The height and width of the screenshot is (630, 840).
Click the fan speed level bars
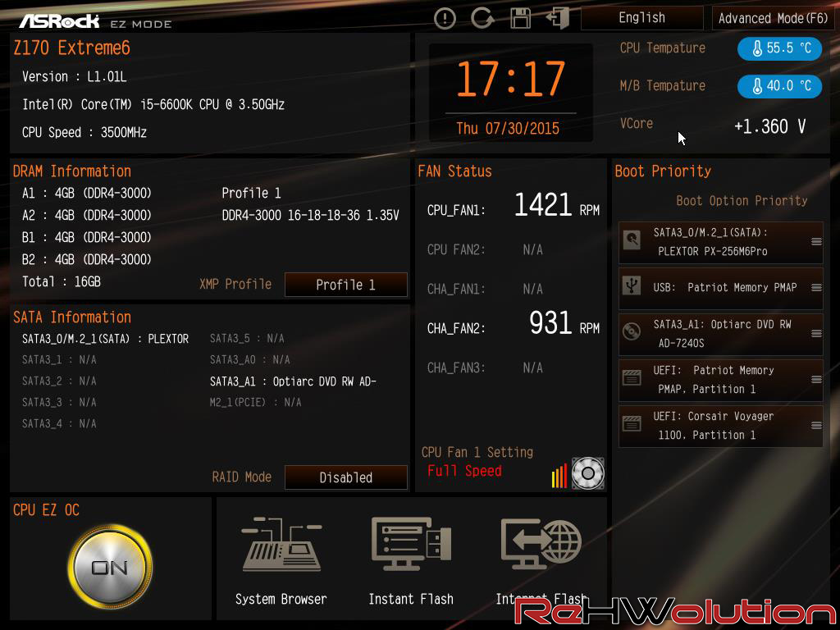(x=559, y=476)
